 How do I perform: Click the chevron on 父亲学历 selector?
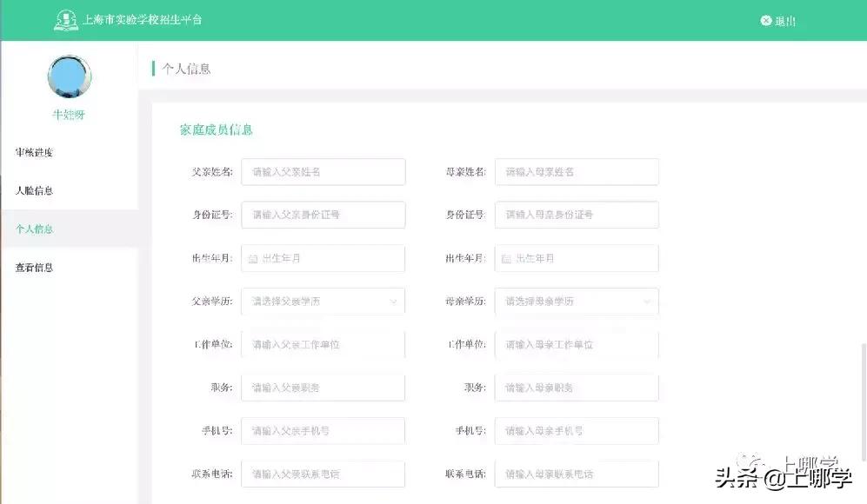tap(394, 301)
